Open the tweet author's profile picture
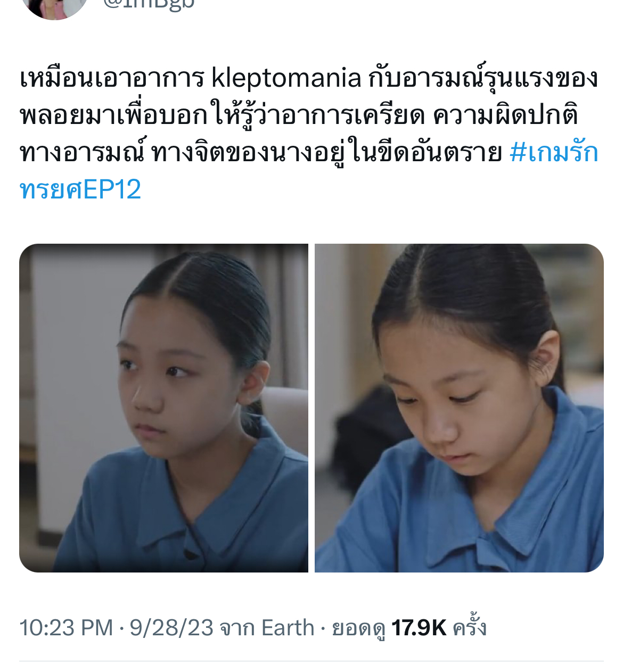 coord(55,6)
